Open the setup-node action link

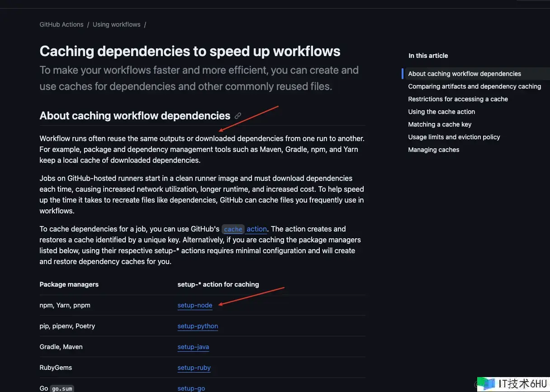194,305
